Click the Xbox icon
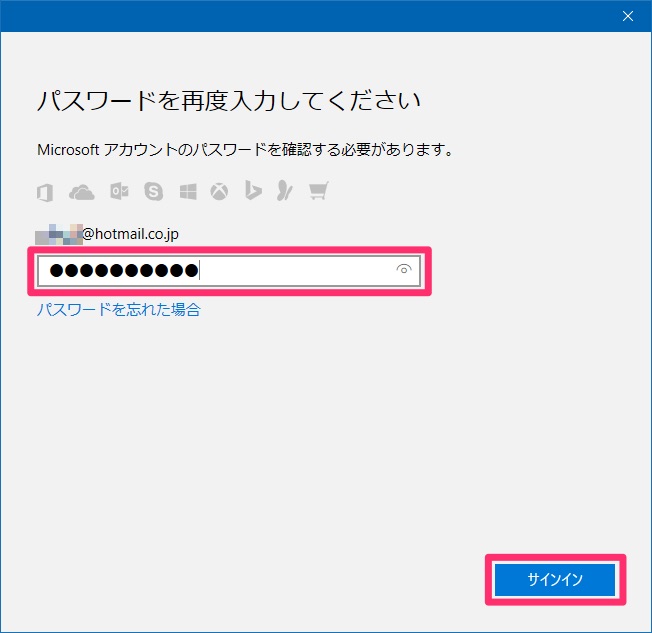The image size is (652, 633). (x=219, y=192)
